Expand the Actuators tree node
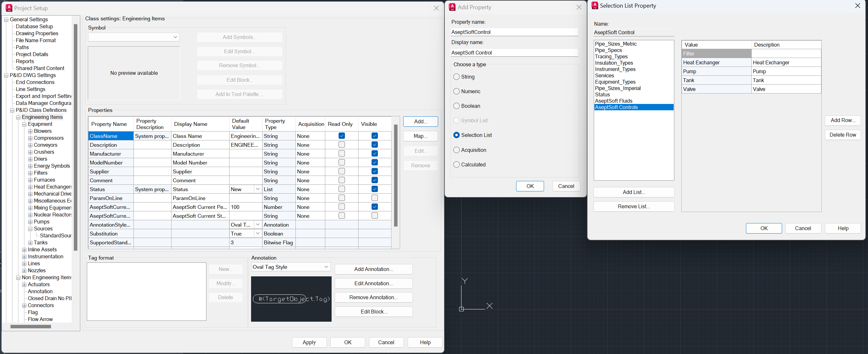Viewport: 868px width, 354px height. pos(24,285)
